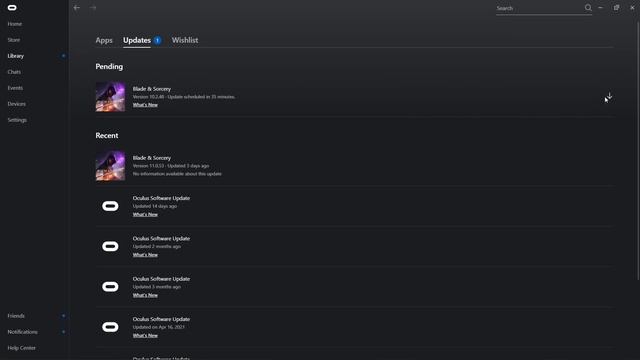Click the vertical scrollbar on the right
This screenshot has height=360, width=640.
coord(638,151)
